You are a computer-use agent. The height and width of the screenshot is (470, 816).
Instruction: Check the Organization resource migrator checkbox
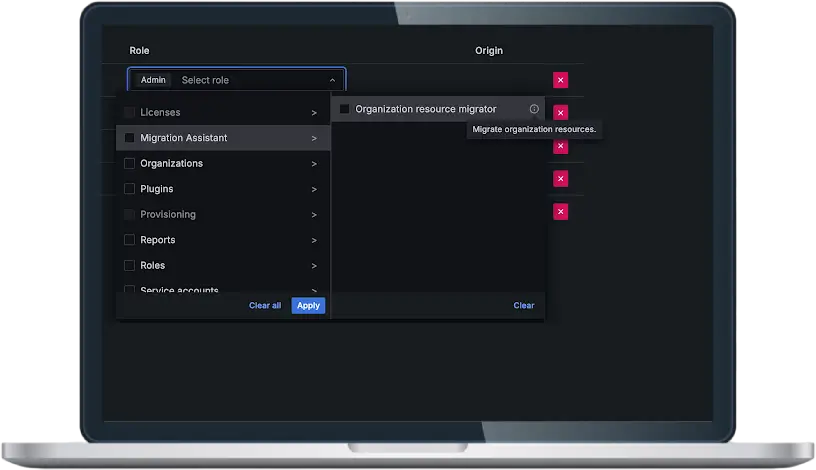pos(345,109)
